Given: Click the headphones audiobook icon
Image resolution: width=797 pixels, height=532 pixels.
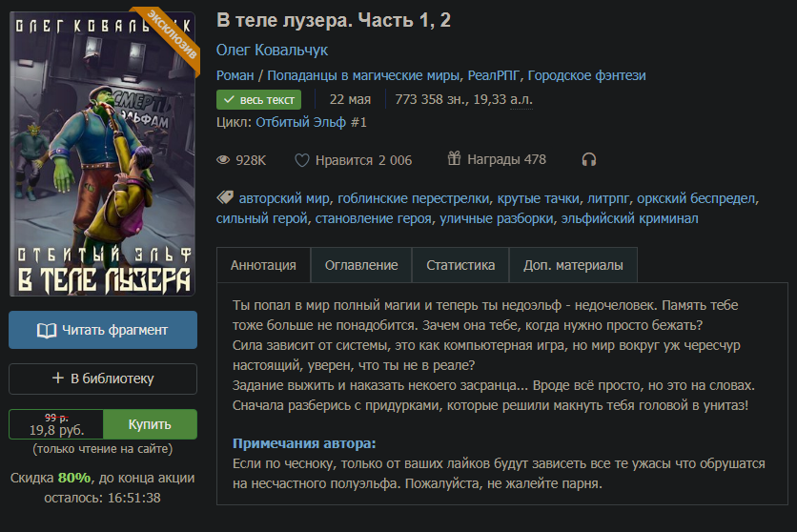Looking at the screenshot, I should pyautogui.click(x=588, y=160).
